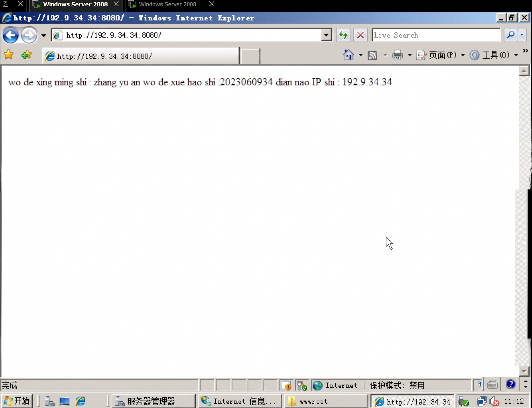Click the scroll up arrow of the page
This screenshot has width=532, height=408.
click(524, 71)
